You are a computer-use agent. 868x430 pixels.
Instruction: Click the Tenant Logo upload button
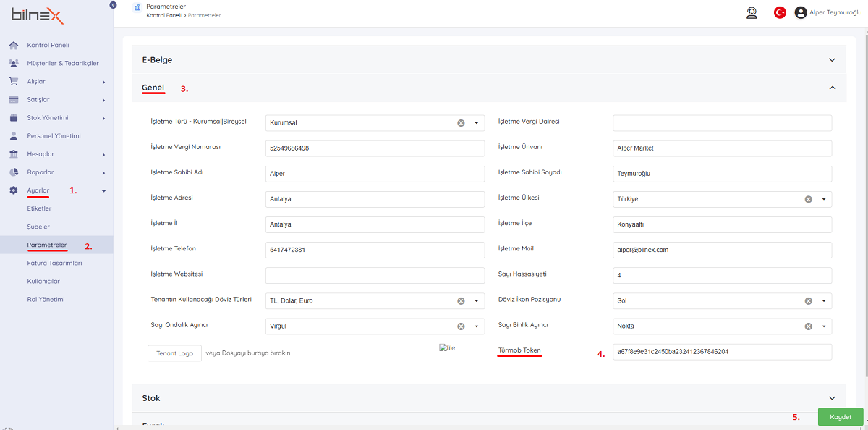click(x=174, y=353)
